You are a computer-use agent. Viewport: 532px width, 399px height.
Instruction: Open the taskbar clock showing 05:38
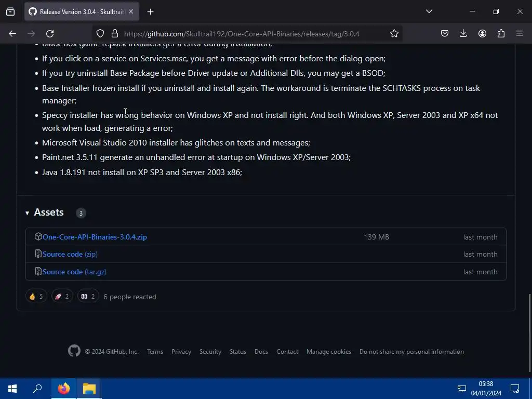pyautogui.click(x=486, y=389)
